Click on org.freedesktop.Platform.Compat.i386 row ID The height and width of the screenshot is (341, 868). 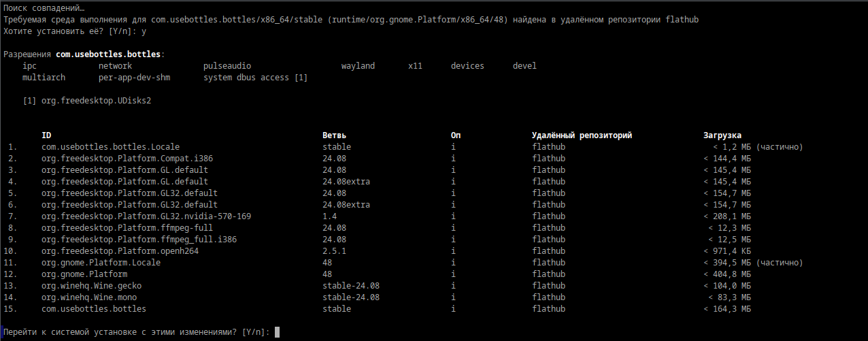tap(127, 158)
